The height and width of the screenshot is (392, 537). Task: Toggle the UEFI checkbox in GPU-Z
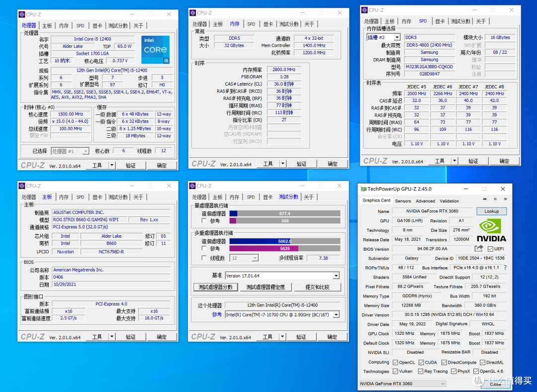[490, 249]
